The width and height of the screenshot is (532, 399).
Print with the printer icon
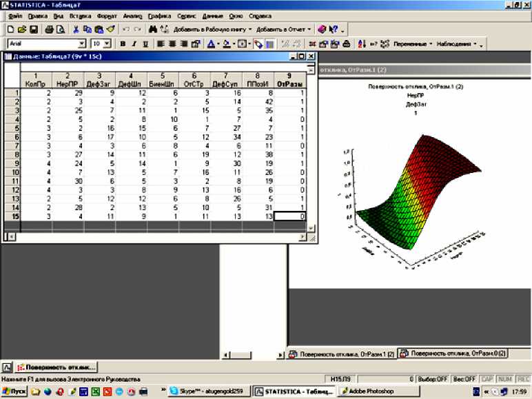pyautogui.click(x=49, y=30)
